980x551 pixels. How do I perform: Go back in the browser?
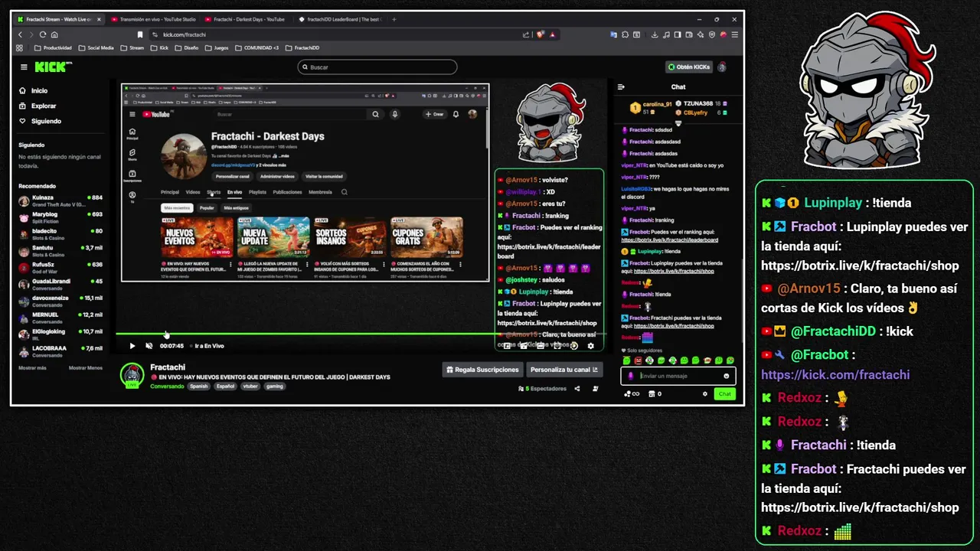tap(20, 34)
